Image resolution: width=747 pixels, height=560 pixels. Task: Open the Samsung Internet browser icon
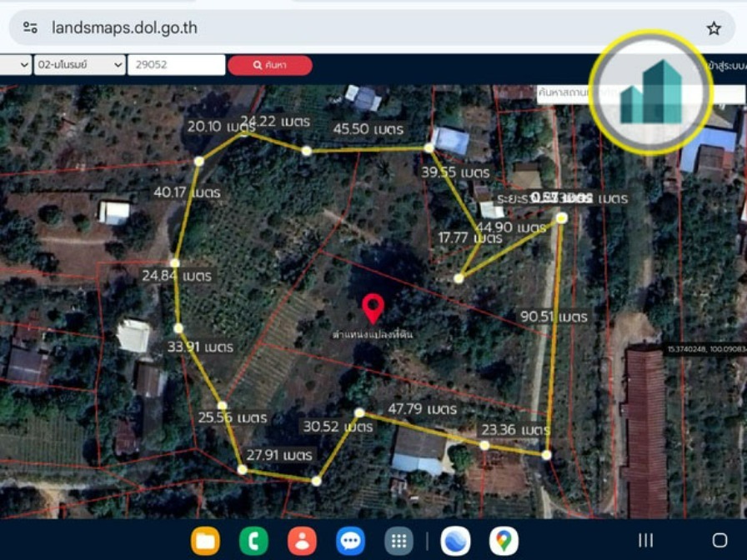pyautogui.click(x=455, y=541)
